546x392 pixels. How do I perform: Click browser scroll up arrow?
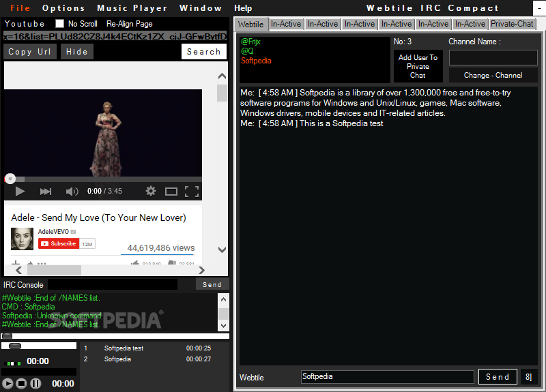point(222,76)
